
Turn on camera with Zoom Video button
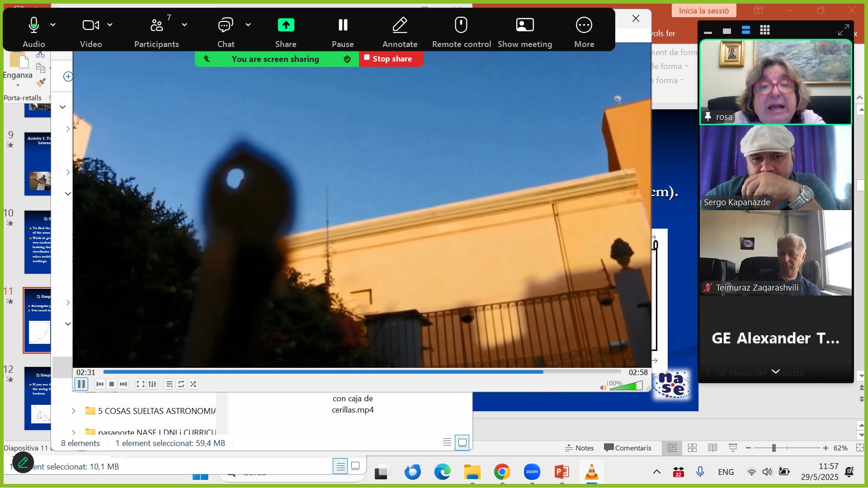[x=91, y=31]
